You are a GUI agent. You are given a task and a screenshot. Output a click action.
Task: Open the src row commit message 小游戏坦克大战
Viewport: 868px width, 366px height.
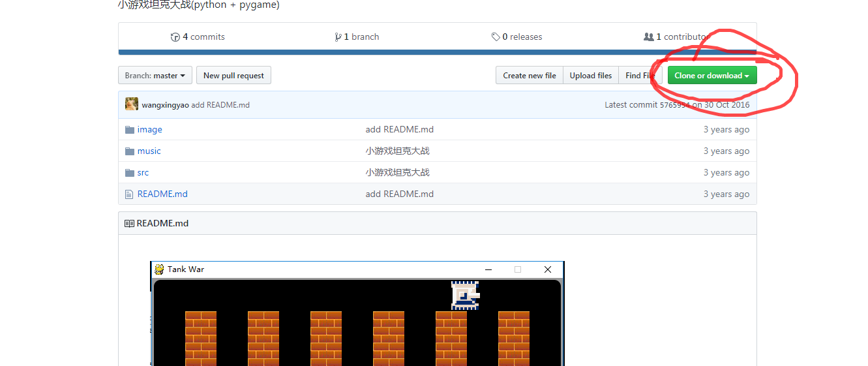(398, 173)
